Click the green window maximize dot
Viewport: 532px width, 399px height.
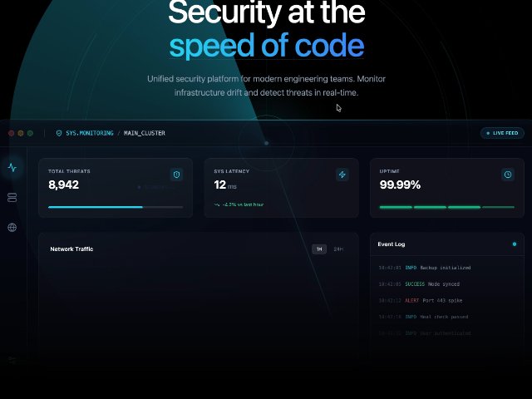click(31, 133)
